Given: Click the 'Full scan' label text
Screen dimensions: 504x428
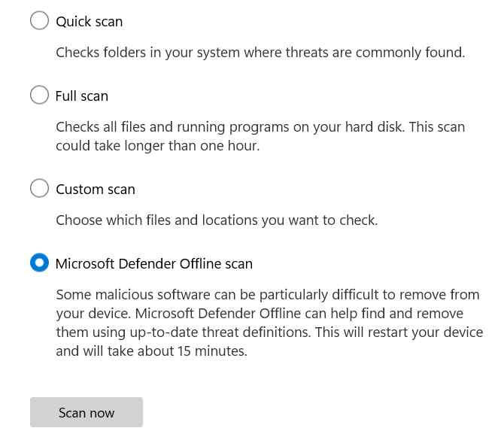Looking at the screenshot, I should [82, 96].
